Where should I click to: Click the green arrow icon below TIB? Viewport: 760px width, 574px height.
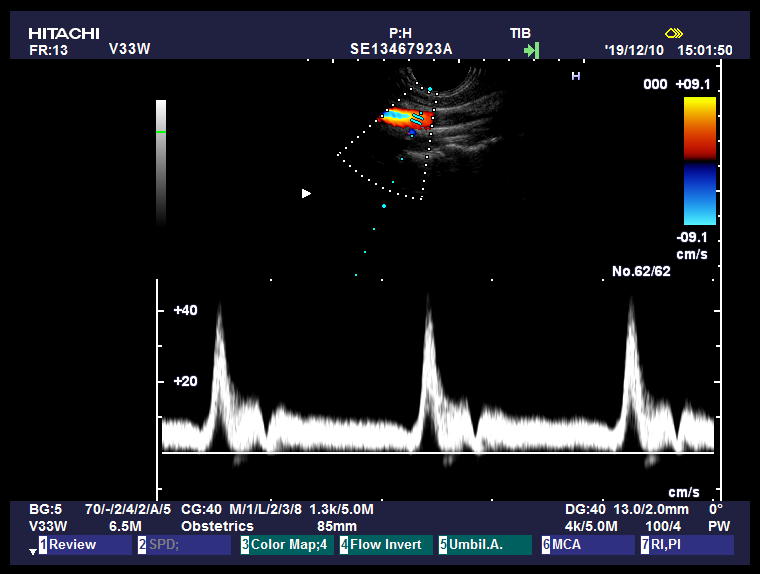coord(531,50)
